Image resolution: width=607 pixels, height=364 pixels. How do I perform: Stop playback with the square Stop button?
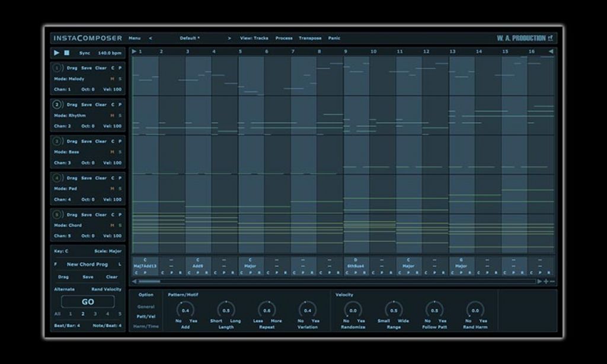click(66, 53)
